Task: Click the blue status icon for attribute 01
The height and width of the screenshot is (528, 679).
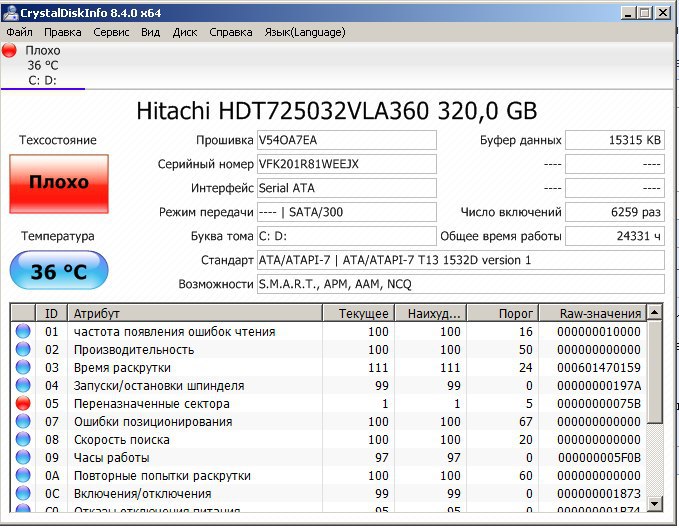Action: 23,331
